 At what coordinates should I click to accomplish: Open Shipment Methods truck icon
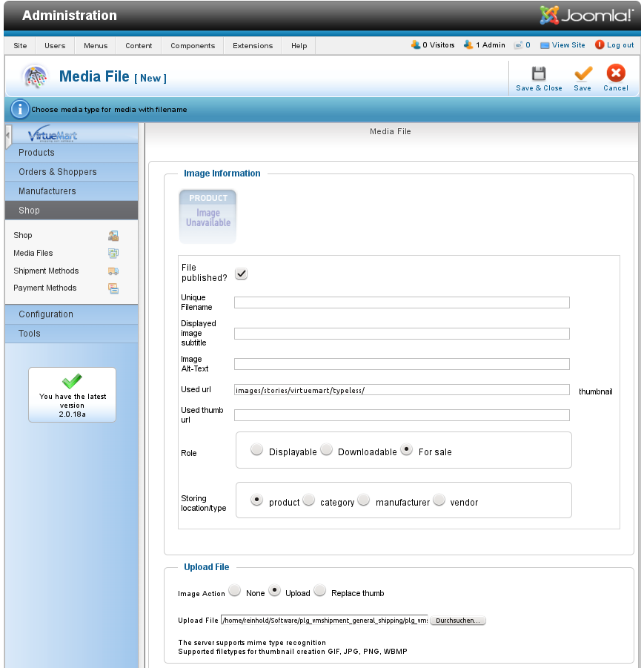113,271
